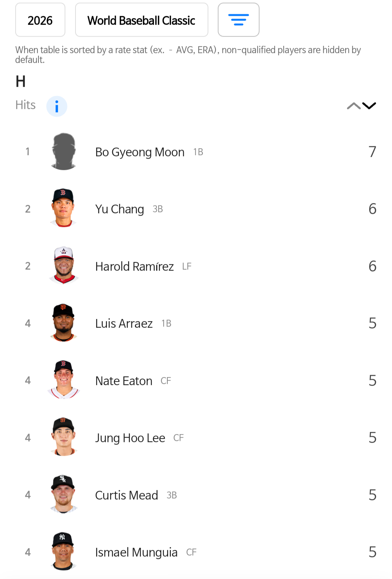This screenshot has height=579, width=392.
Task: Sort hits ascending with up arrow
Action: 354,106
